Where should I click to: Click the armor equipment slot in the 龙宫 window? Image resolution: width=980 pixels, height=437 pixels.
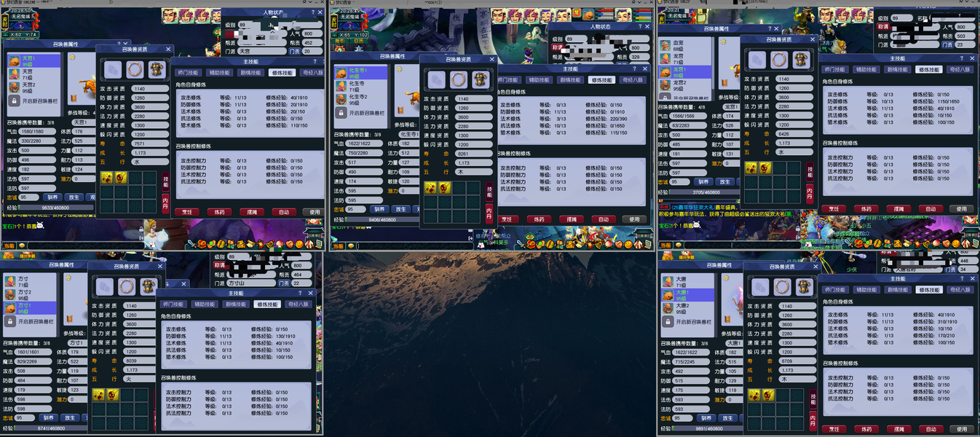802,60
